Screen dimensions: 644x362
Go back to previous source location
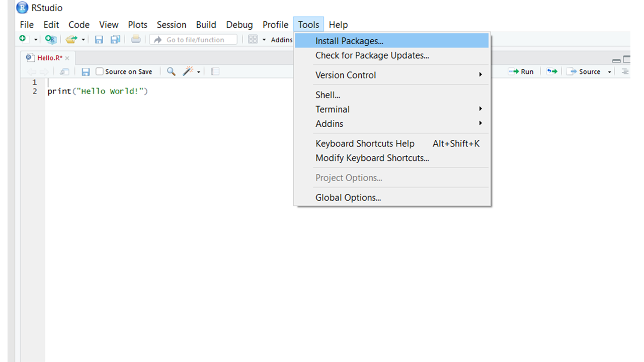point(31,72)
